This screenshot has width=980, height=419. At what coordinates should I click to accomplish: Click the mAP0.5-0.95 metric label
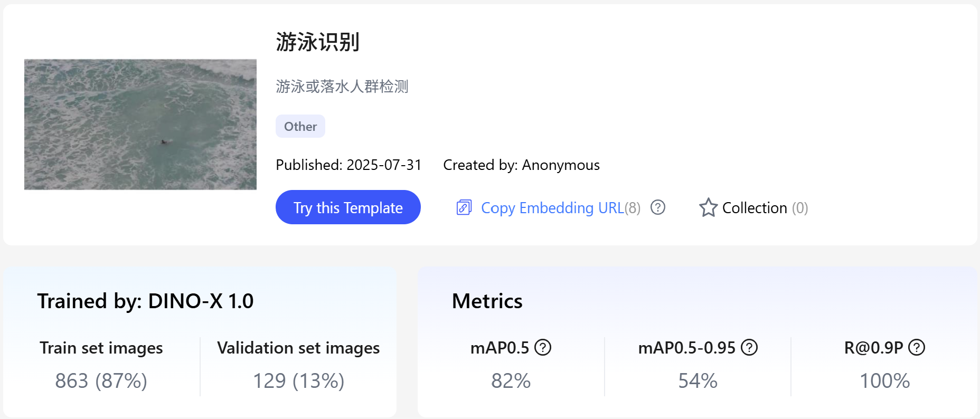tap(686, 348)
